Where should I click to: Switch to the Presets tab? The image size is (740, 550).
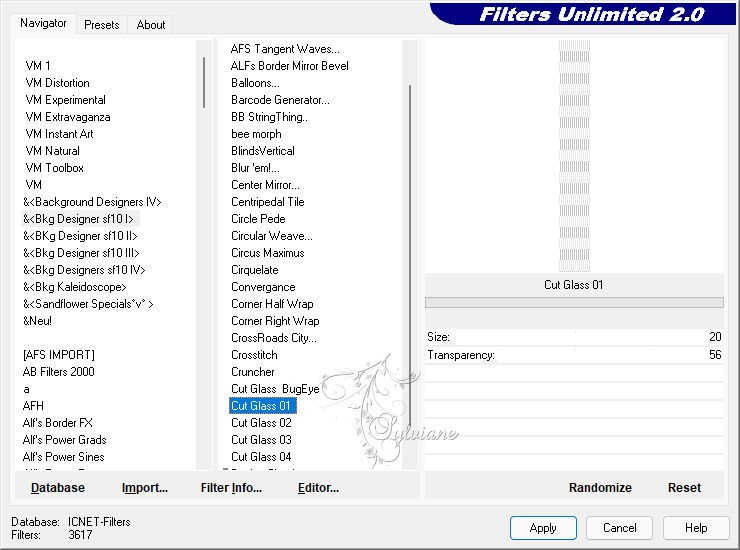coord(101,25)
